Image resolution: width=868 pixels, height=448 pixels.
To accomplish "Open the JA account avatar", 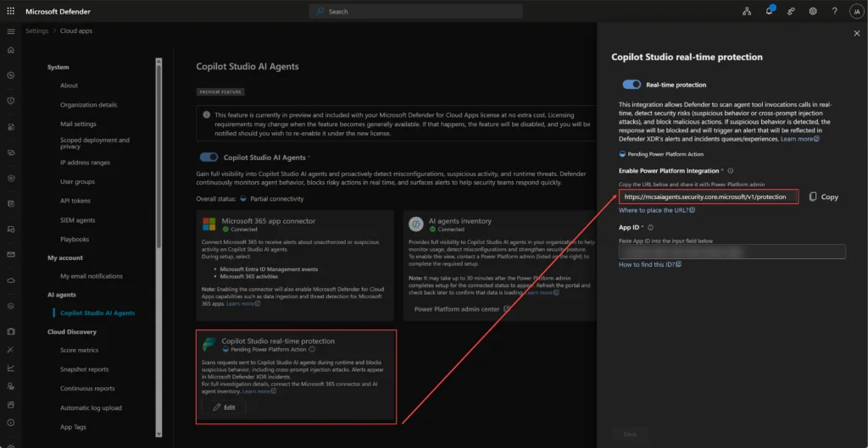I will (856, 12).
